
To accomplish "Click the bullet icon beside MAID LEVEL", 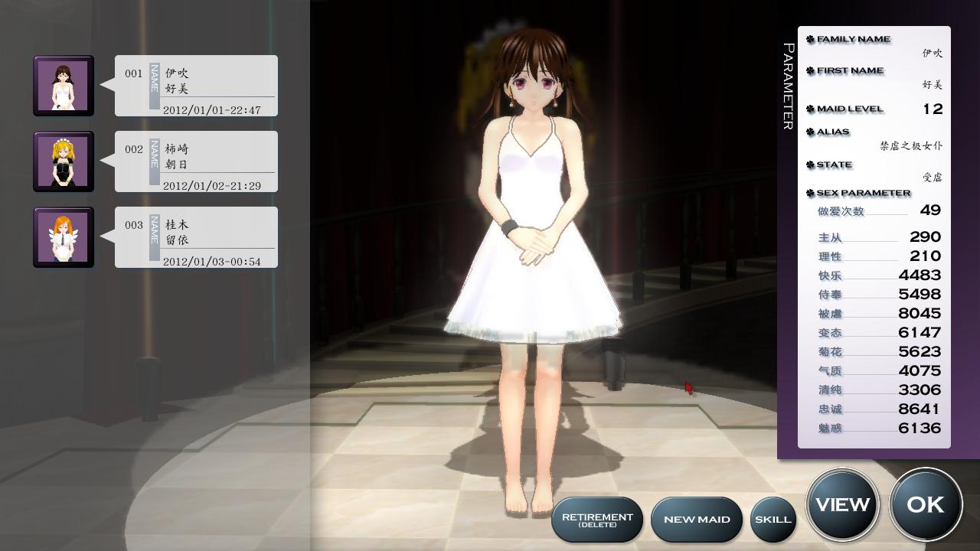I will point(811,109).
